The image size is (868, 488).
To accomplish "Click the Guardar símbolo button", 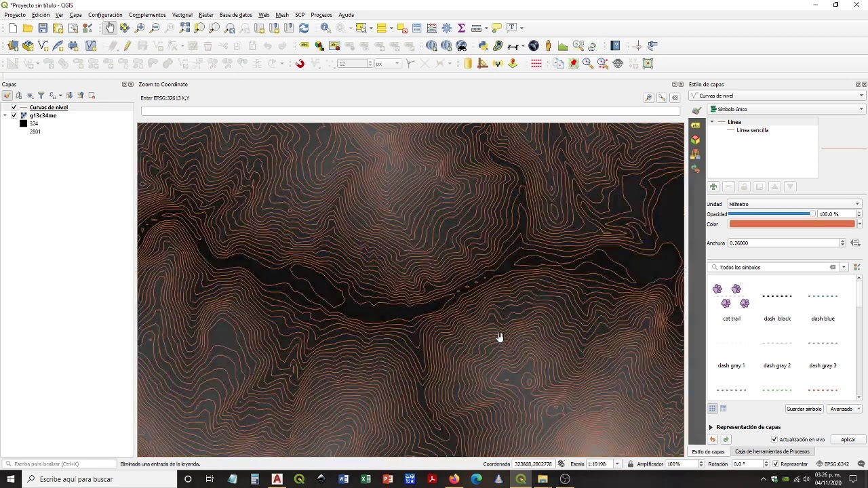I will coord(804,409).
